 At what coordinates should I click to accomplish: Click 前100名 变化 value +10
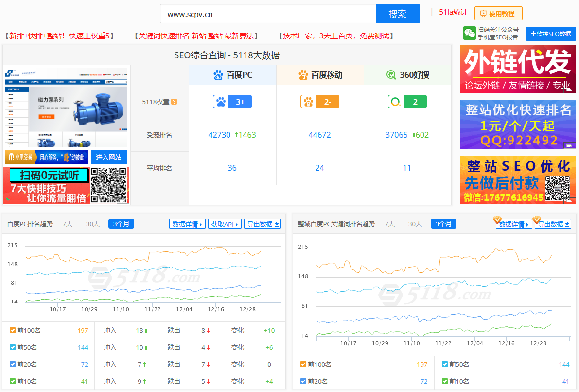click(269, 330)
